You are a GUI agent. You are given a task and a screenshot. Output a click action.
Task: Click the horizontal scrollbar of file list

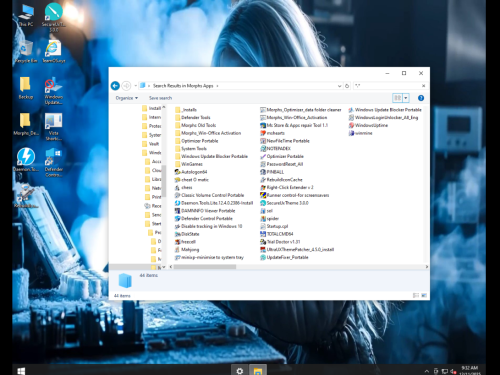click(x=205, y=267)
